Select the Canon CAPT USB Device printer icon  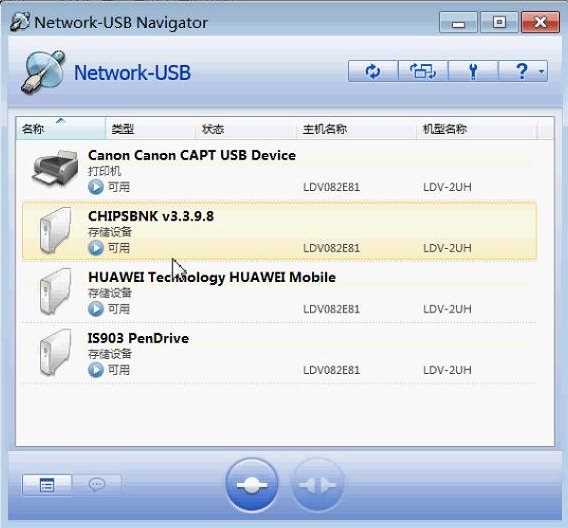tap(55, 168)
